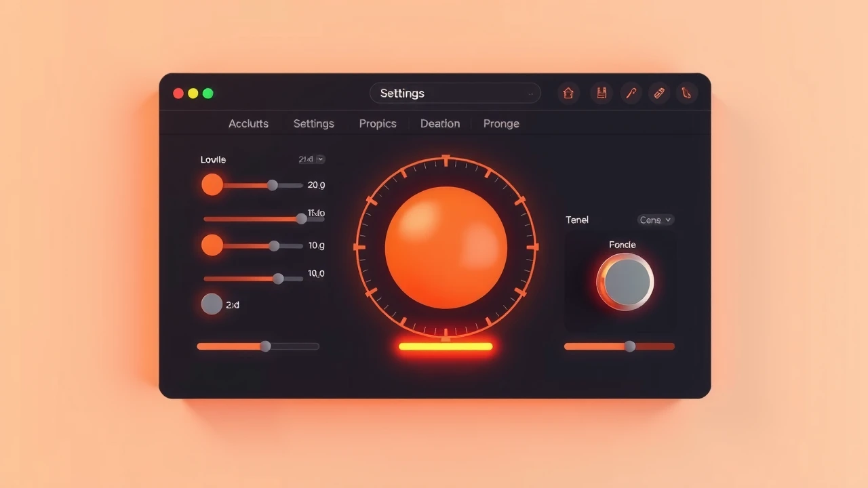The width and height of the screenshot is (868, 488).
Task: Click the save disk icon in the toolbar
Action: [601, 94]
